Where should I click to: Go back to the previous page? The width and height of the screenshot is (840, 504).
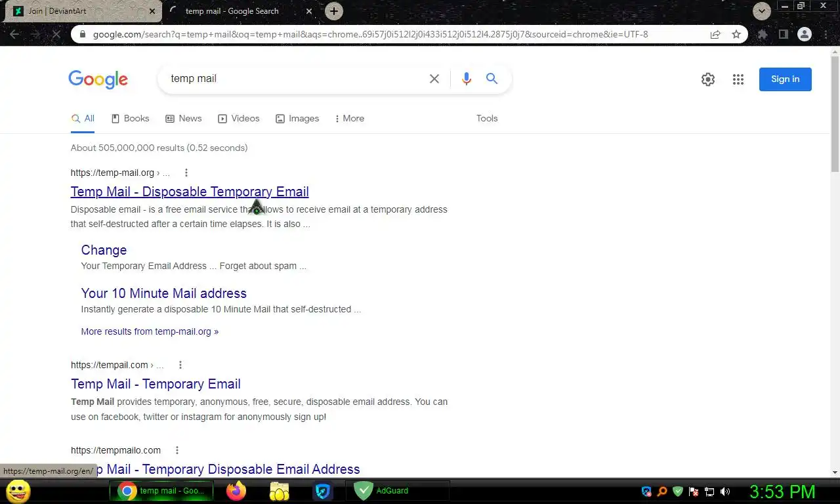[x=14, y=34]
